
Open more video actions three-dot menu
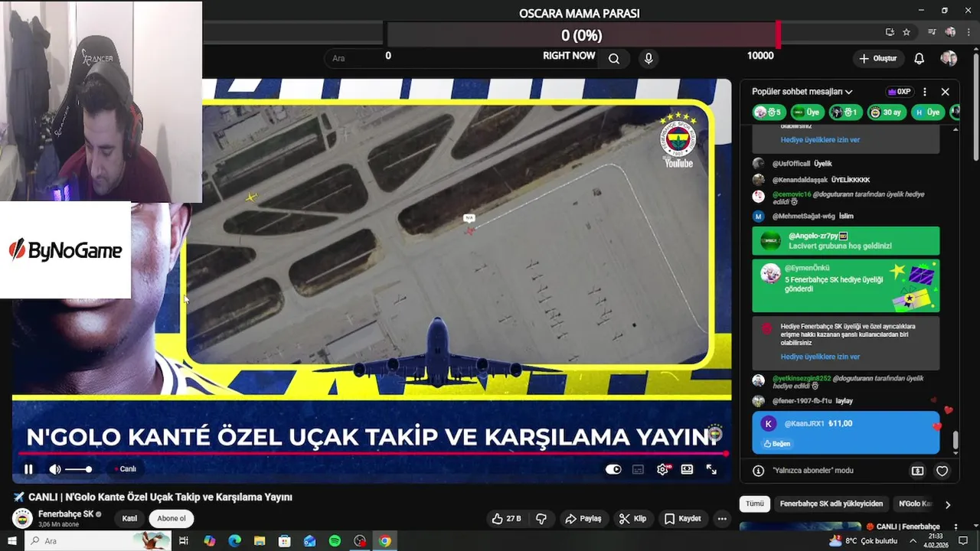point(722,518)
